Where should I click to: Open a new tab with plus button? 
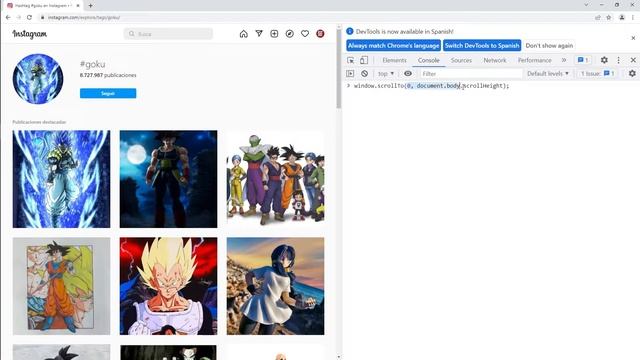90,6
